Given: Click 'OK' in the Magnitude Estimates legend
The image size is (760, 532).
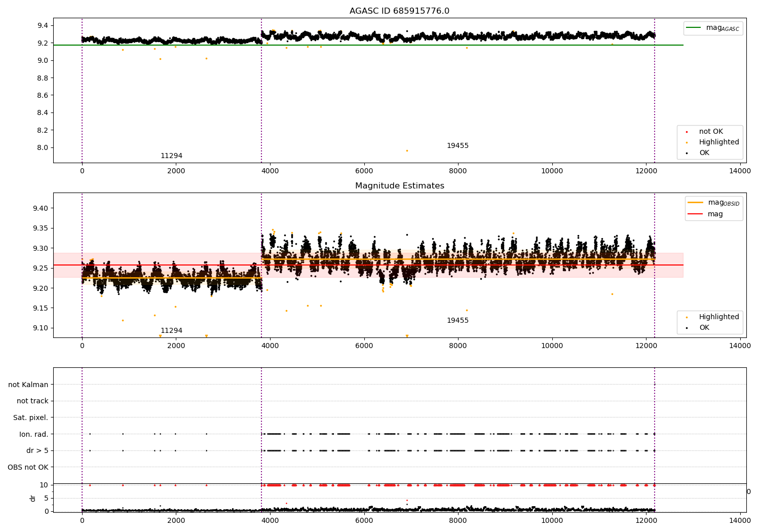Looking at the screenshot, I should point(704,328).
